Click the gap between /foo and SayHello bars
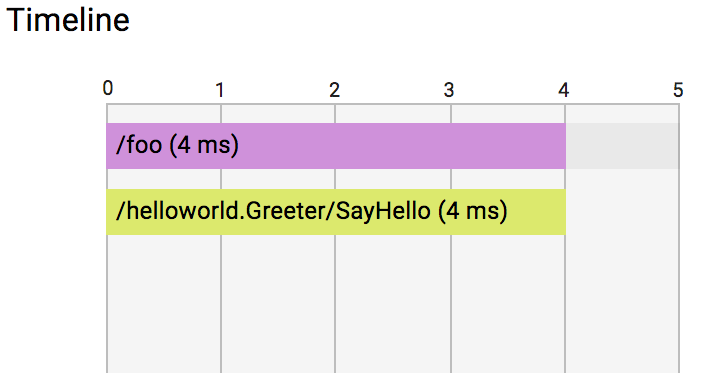The width and height of the screenshot is (710, 373). pos(336,179)
